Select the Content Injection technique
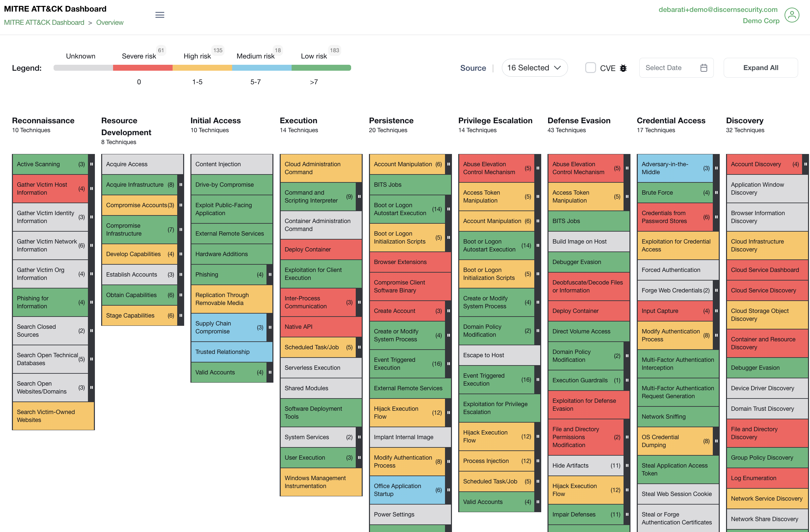This screenshot has height=532, width=810. 232,164
